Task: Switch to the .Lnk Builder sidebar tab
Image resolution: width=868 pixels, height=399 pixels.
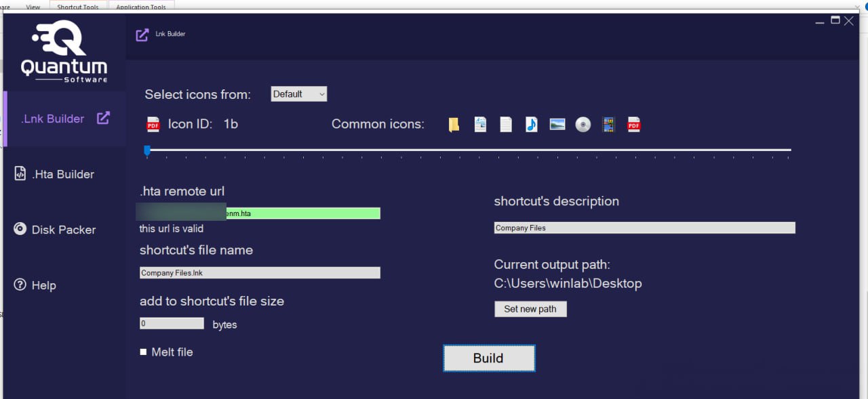Action: pyautogui.click(x=65, y=119)
